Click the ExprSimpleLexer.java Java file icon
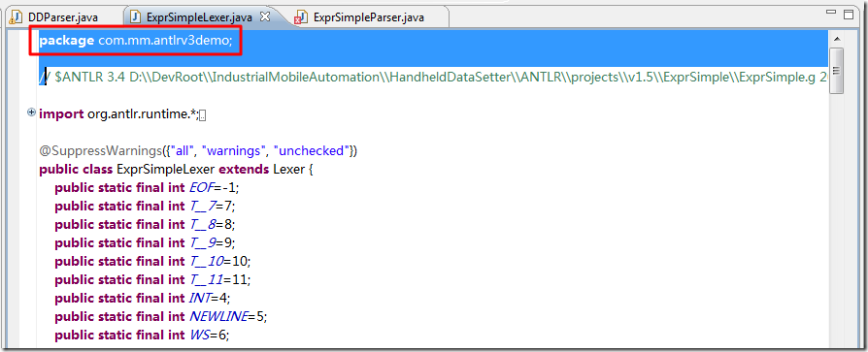The image size is (868, 352). [135, 17]
